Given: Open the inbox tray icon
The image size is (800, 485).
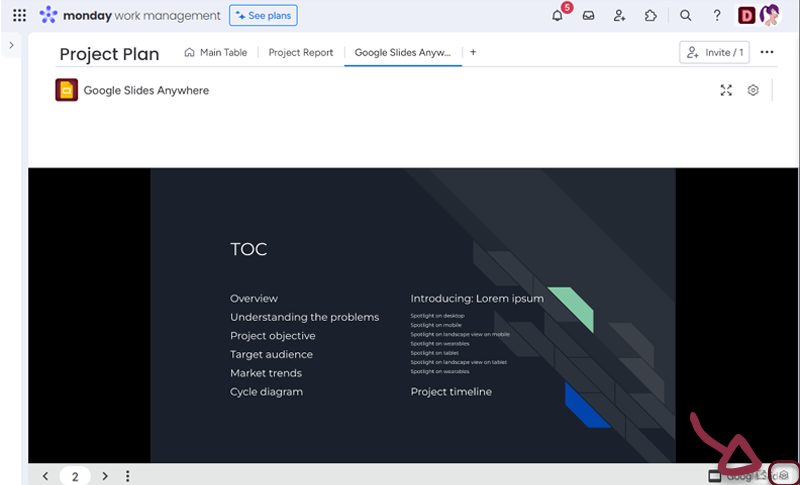Looking at the screenshot, I should point(589,16).
